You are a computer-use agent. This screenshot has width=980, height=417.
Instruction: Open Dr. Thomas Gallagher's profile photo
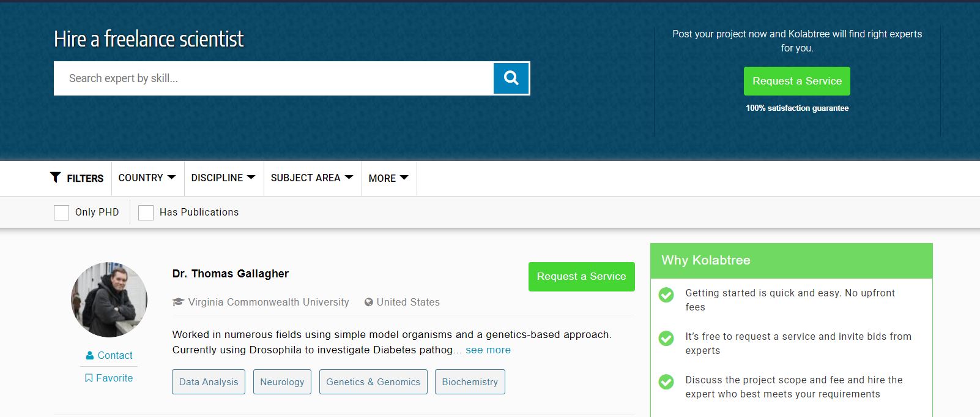109,300
